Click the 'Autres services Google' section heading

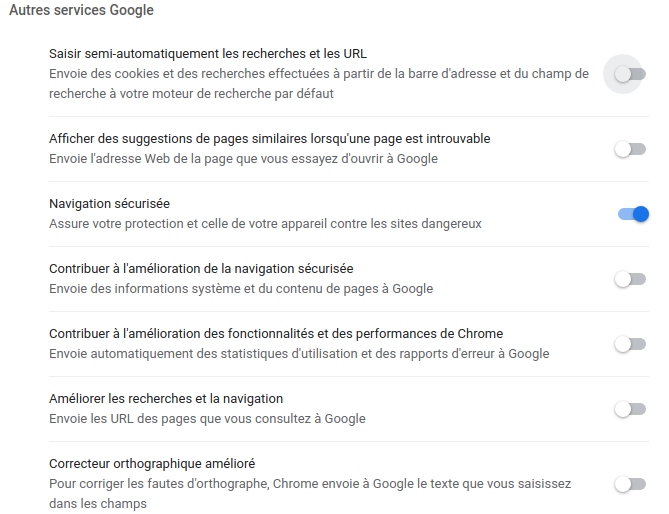pos(81,10)
